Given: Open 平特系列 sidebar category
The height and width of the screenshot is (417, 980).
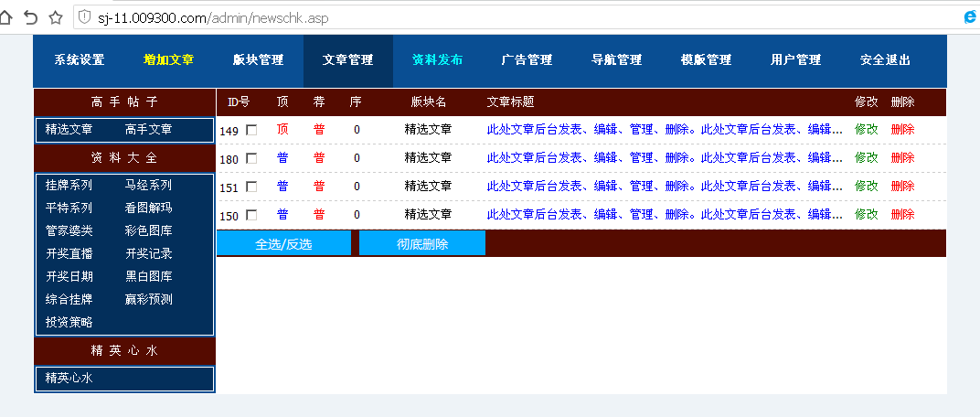Looking at the screenshot, I should click(x=69, y=208).
